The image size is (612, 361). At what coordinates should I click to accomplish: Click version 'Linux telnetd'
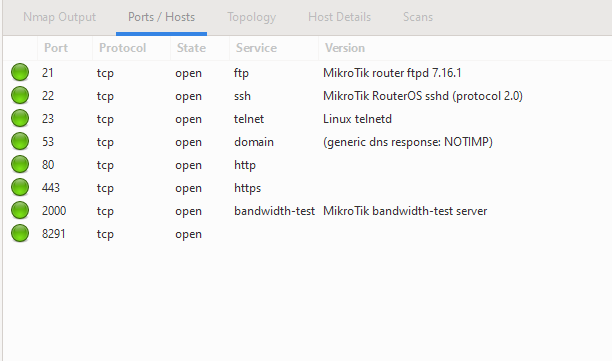tap(358, 119)
